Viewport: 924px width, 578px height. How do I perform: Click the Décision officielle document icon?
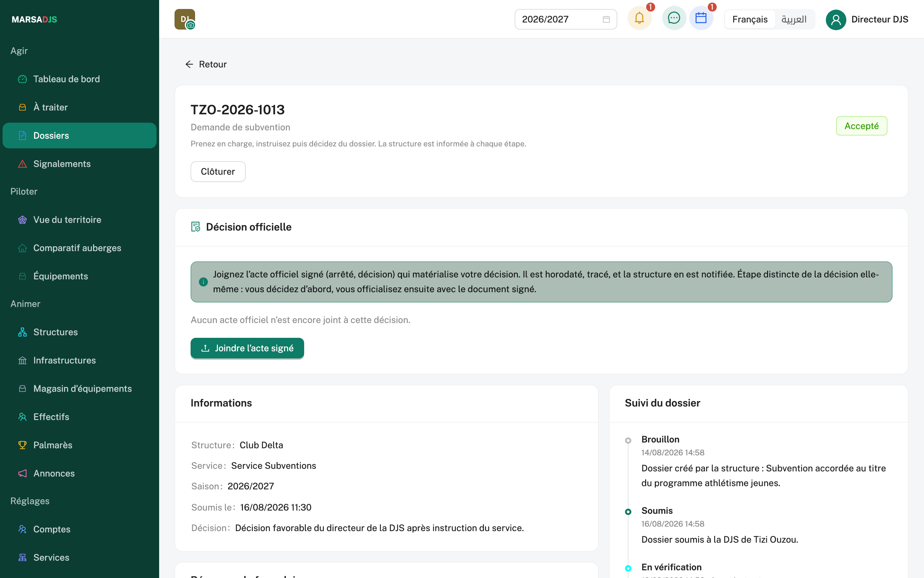tap(195, 227)
